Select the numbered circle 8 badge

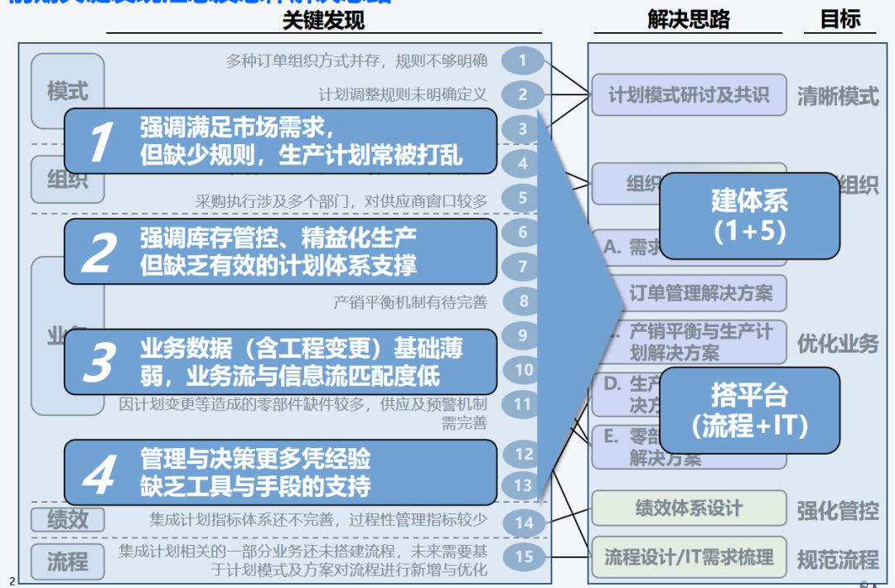point(523,301)
